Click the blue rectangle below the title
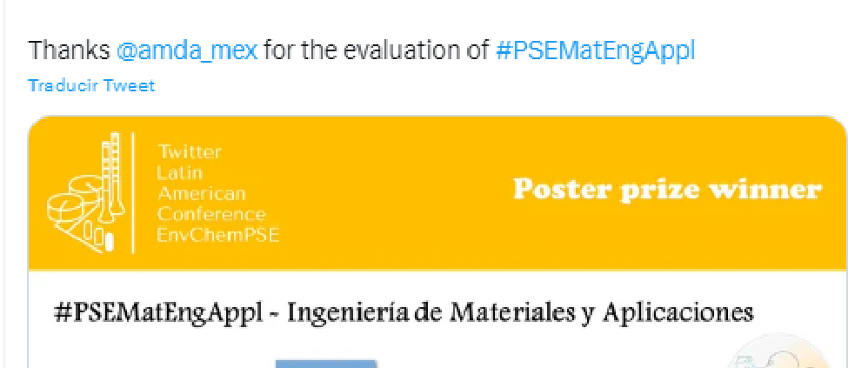This screenshot has width=868, height=368. pyautogui.click(x=326, y=363)
